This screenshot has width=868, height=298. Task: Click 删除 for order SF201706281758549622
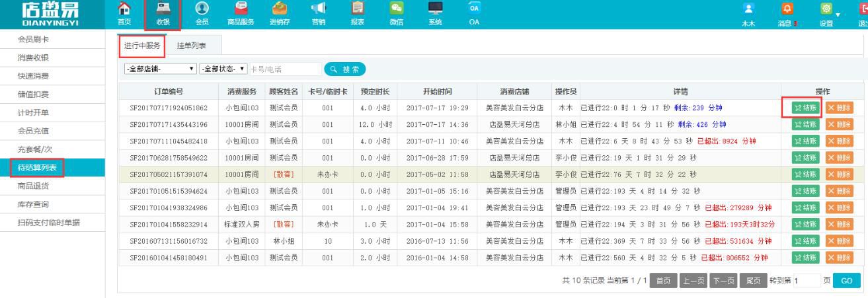click(839, 158)
